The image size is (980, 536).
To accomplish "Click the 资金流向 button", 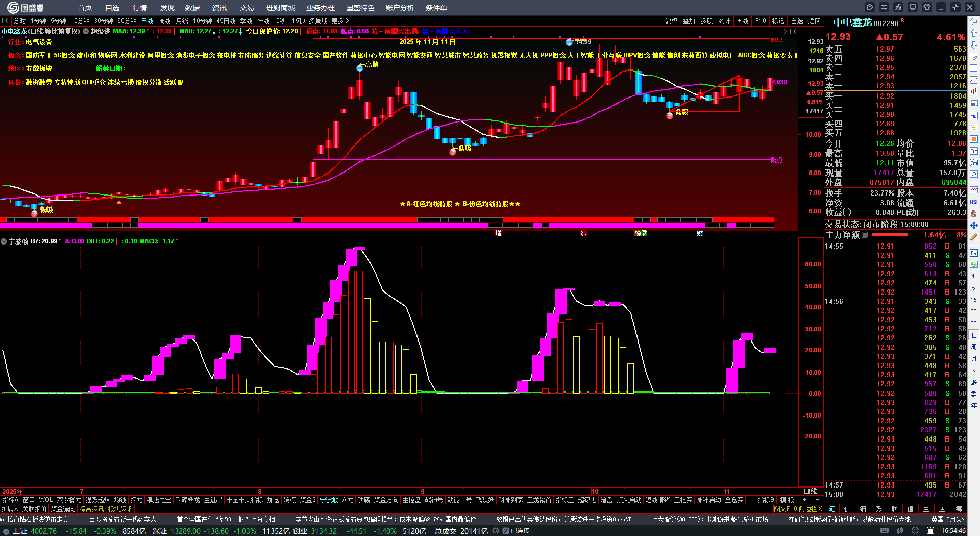I will click(63, 509).
